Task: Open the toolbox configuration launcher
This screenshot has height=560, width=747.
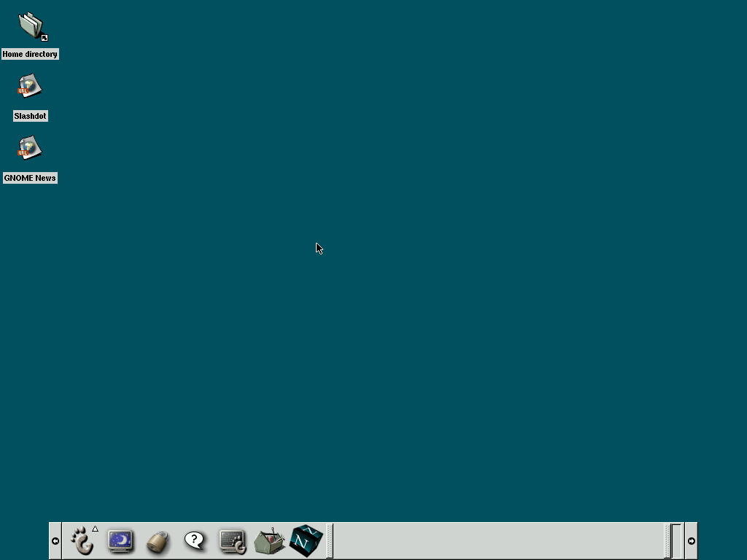Action: (269, 541)
